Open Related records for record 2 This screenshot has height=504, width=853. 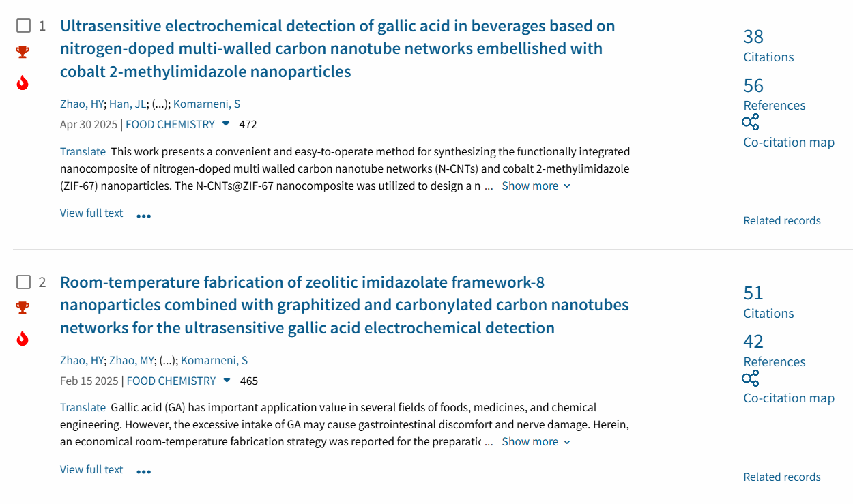point(782,477)
